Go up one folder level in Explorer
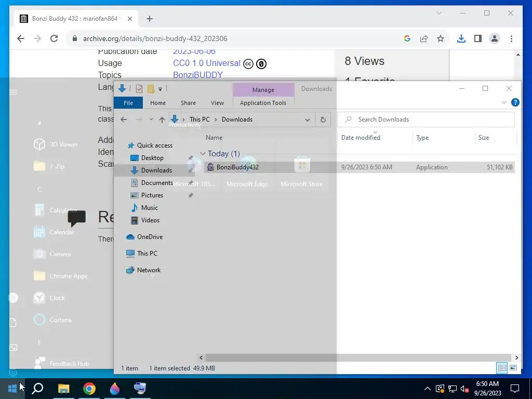This screenshot has height=399, width=532. click(162, 119)
